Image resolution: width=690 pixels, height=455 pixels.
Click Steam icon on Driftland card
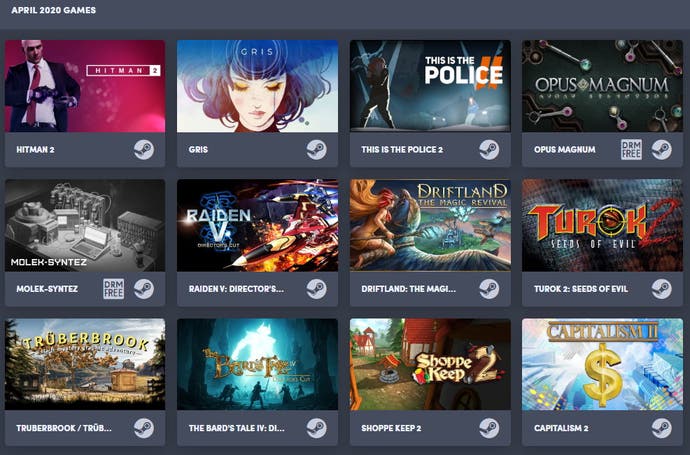[x=489, y=289]
